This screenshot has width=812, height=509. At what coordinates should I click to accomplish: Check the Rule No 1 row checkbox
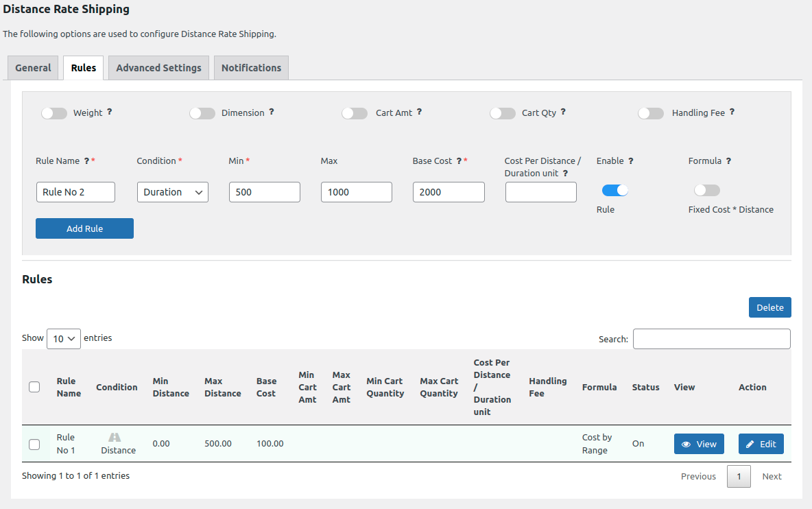(34, 444)
